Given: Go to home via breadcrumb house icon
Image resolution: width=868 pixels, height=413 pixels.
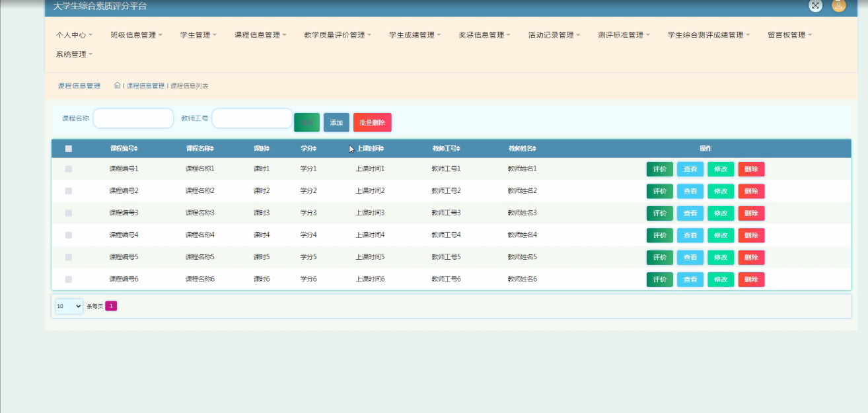Looking at the screenshot, I should tap(118, 85).
